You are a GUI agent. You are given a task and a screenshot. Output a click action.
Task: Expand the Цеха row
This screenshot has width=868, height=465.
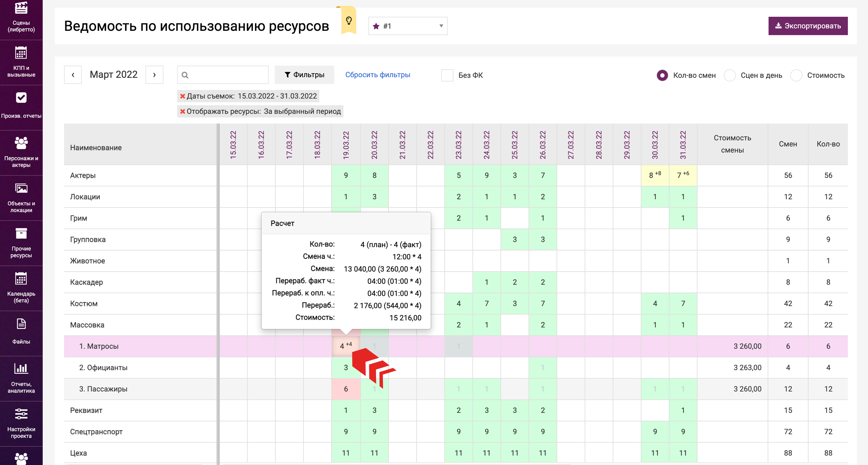click(78, 453)
